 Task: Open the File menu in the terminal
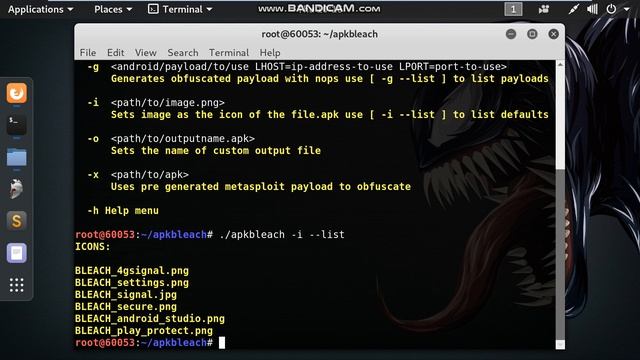(88, 53)
